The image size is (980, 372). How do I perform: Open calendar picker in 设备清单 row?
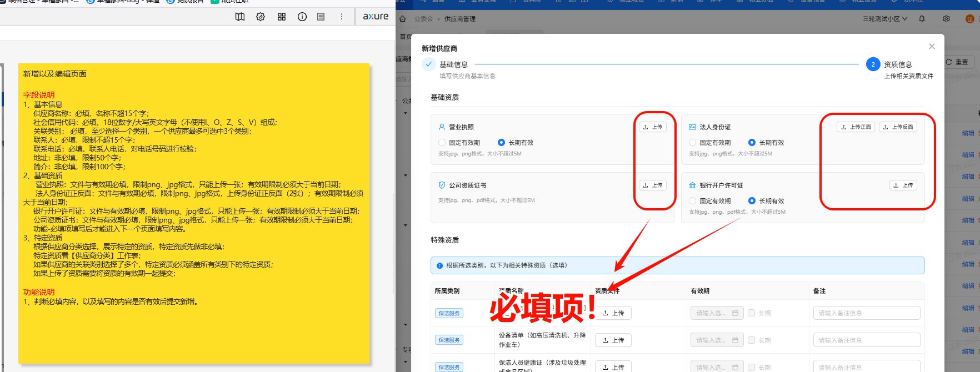[735, 340]
